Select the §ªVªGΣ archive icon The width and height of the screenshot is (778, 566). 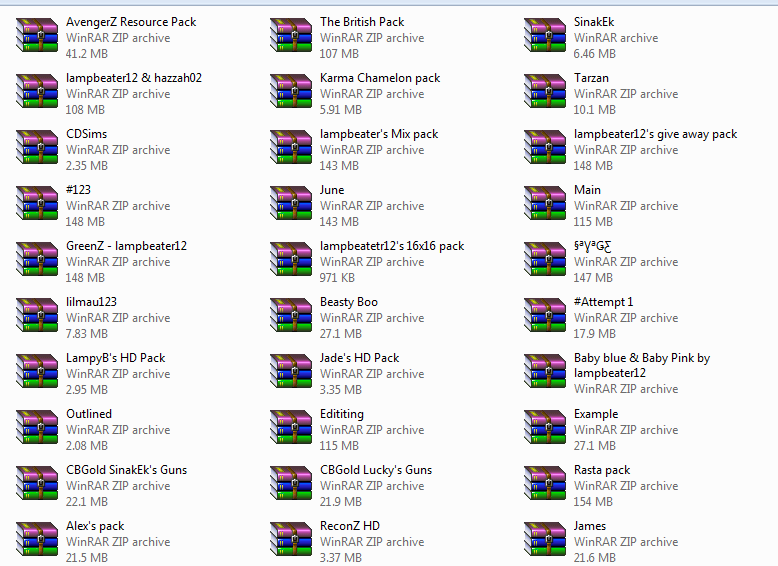[x=545, y=259]
